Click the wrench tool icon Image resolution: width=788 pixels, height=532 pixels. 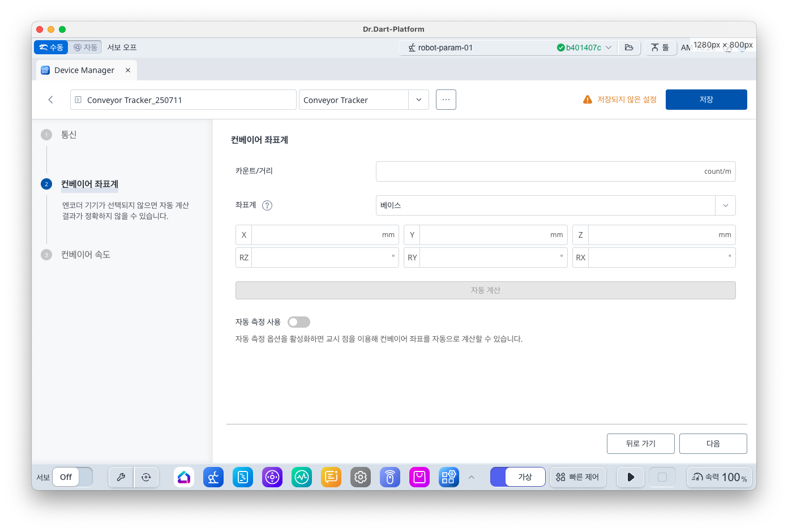121,477
